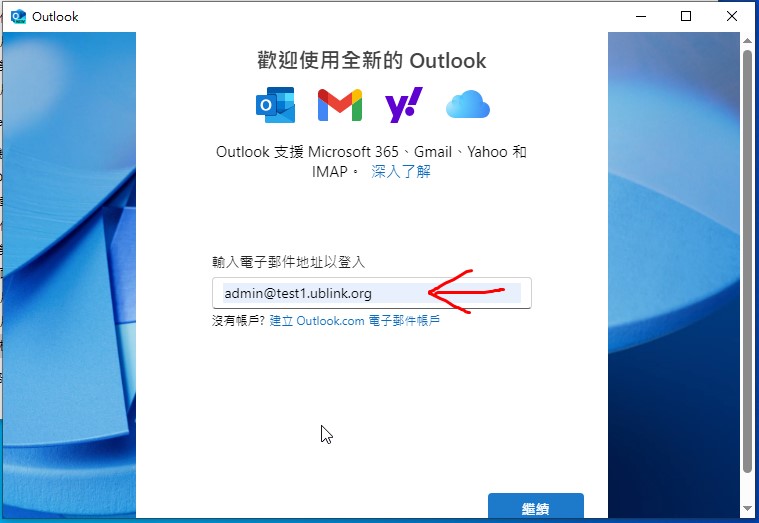Viewport: 759px width, 523px height.
Task: Click the scrollbar up arrow
Action: tap(747, 41)
